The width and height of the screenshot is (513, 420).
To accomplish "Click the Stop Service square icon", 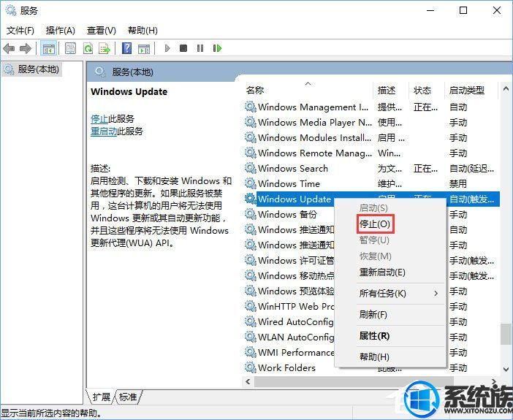I will pos(183,48).
